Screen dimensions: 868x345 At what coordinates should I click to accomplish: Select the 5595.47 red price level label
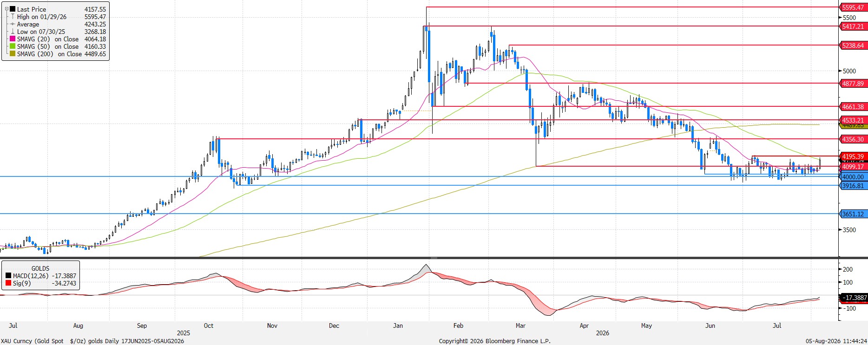point(853,7)
